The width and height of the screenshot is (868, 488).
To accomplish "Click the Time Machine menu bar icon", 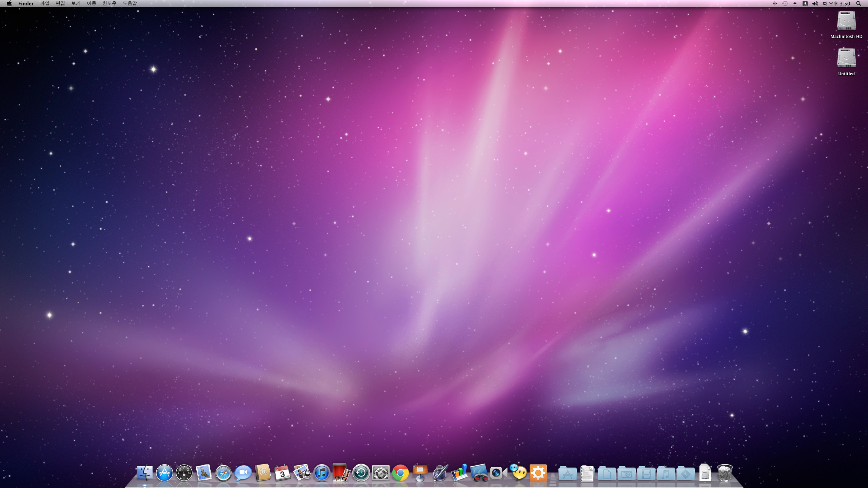I will tap(785, 3).
